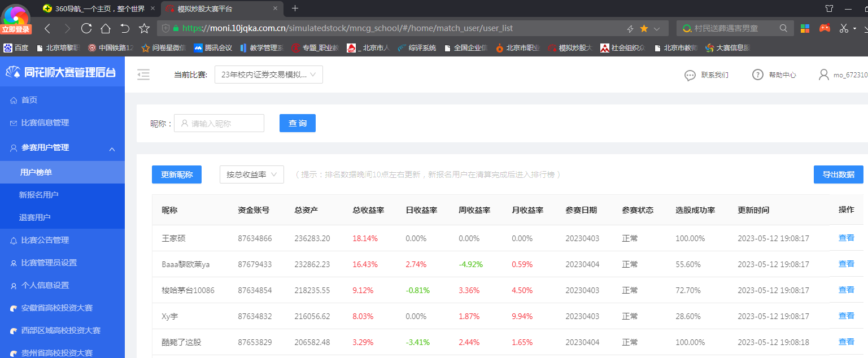View details link for 王家硕 row
The image size is (868, 358).
click(846, 238)
